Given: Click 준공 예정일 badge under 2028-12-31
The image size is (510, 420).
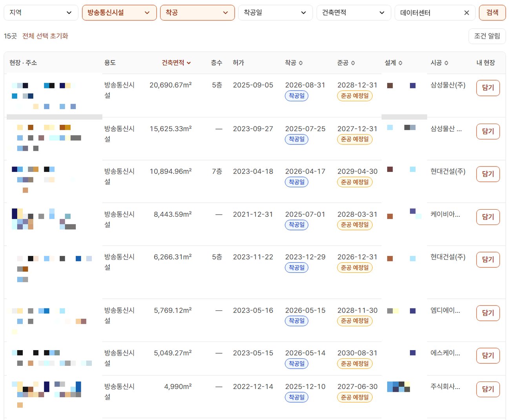Looking at the screenshot, I should point(355,96).
